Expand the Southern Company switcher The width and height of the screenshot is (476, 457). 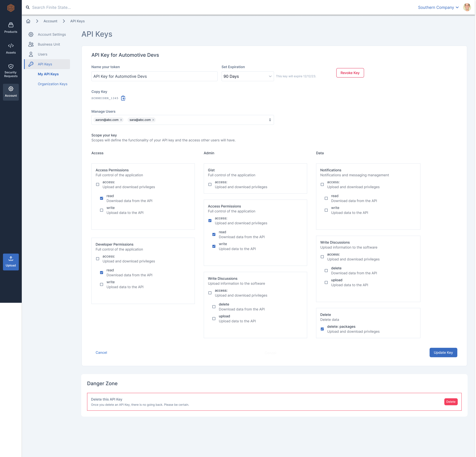[x=438, y=7]
